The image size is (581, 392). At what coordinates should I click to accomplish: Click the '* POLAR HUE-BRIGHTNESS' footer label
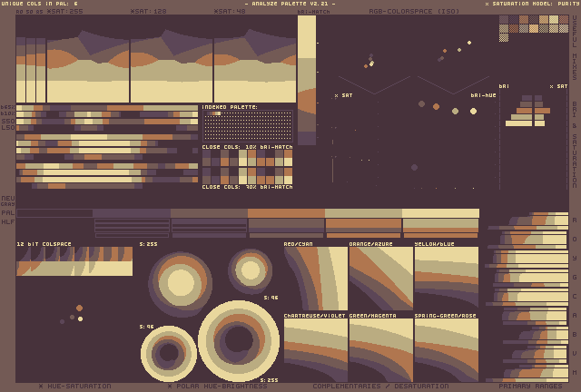[x=218, y=386]
